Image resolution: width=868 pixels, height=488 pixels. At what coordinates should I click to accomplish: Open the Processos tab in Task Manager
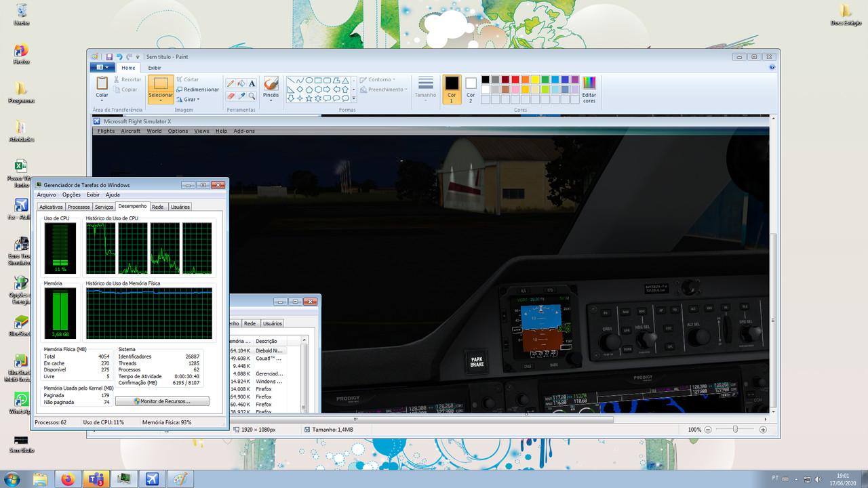coord(79,207)
